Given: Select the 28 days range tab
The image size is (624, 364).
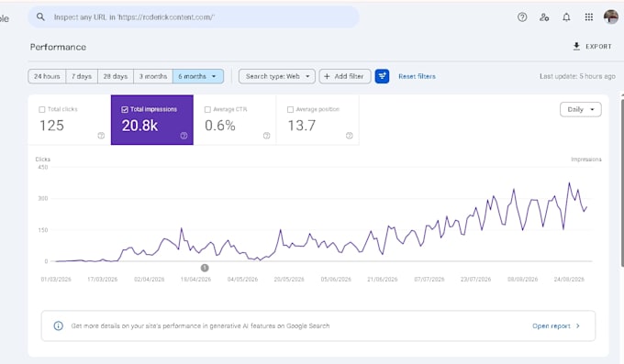Looking at the screenshot, I should click(116, 76).
